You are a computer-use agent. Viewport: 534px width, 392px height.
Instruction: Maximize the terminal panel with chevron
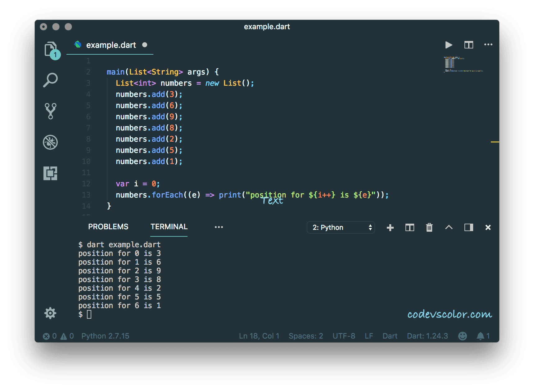coord(449,227)
